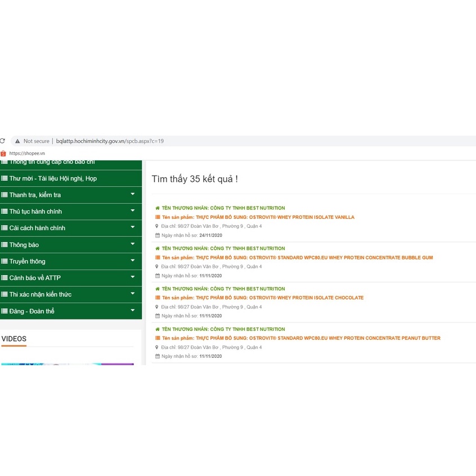Select the Cải cách hành chính menu item

37,228
